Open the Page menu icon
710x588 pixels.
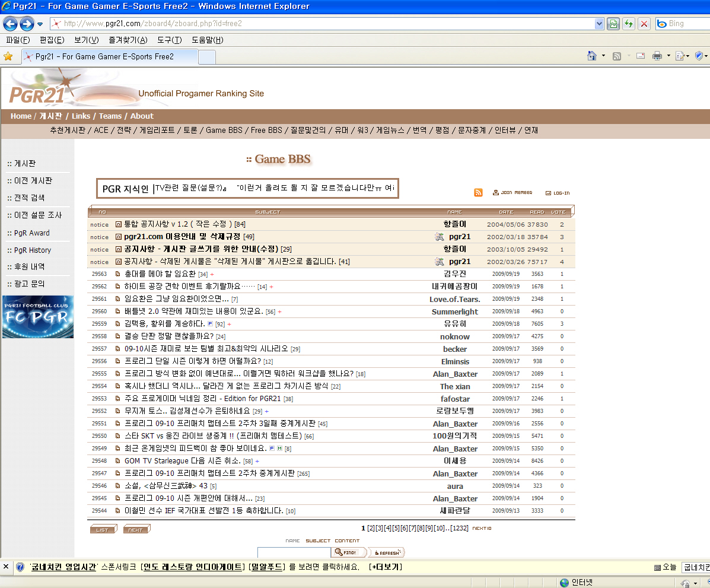(x=682, y=56)
